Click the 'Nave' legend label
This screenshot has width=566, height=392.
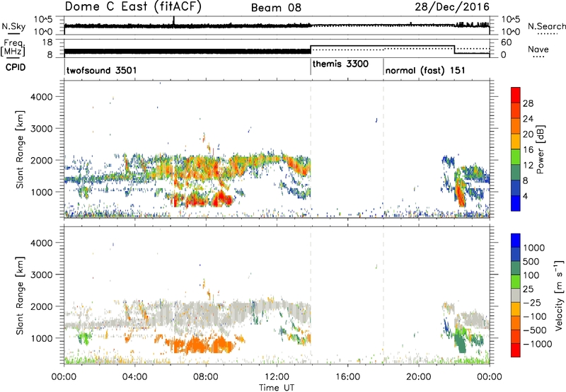tap(538, 49)
